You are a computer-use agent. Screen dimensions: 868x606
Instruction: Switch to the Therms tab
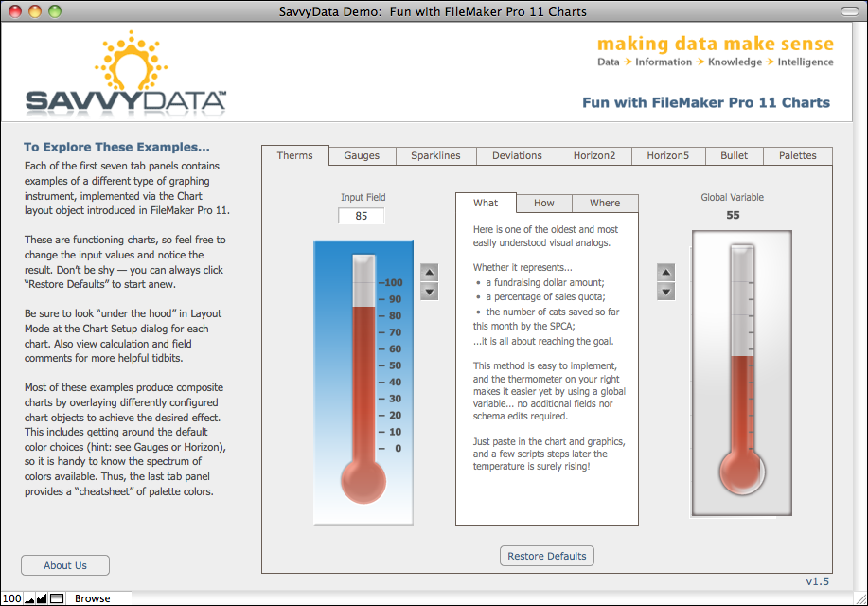(295, 155)
